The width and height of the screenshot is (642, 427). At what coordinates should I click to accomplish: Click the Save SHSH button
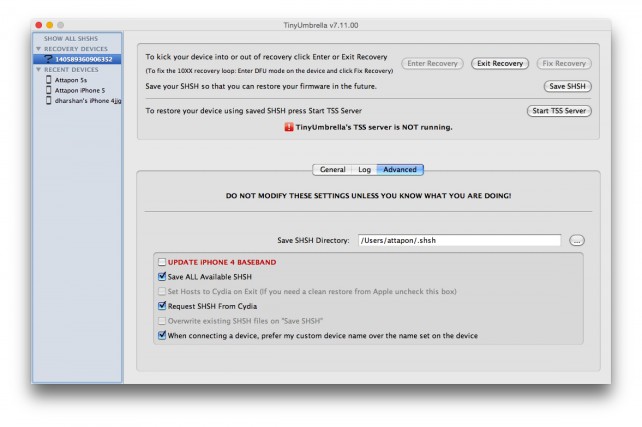coord(569,86)
